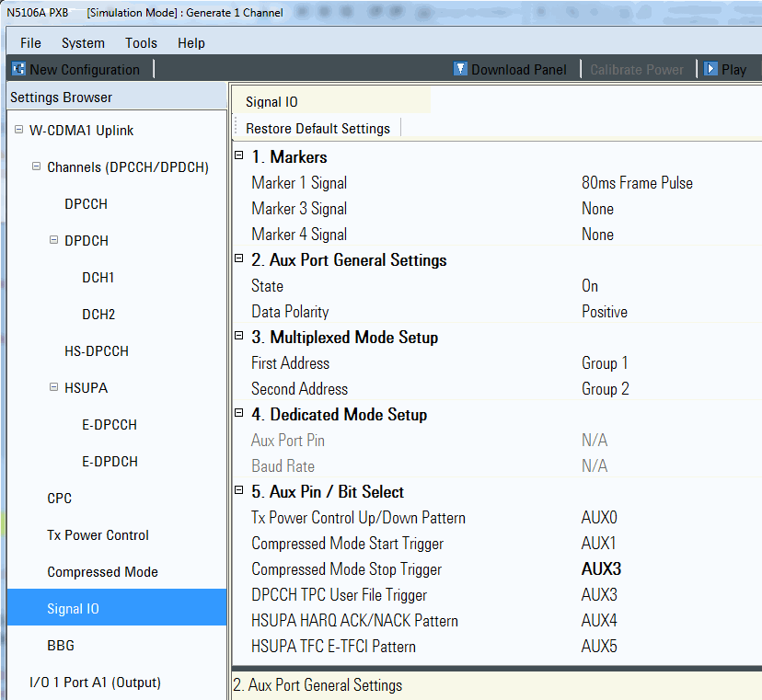
Task: Select the Signal IO tab
Action: [271, 102]
